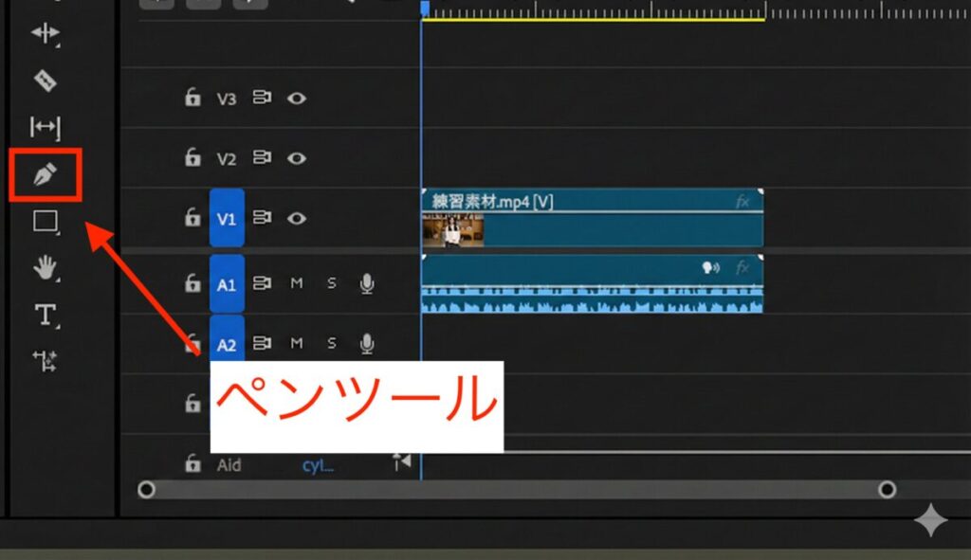Image resolution: width=971 pixels, height=560 pixels.
Task: Select the Razor tool
Action: pyautogui.click(x=45, y=80)
